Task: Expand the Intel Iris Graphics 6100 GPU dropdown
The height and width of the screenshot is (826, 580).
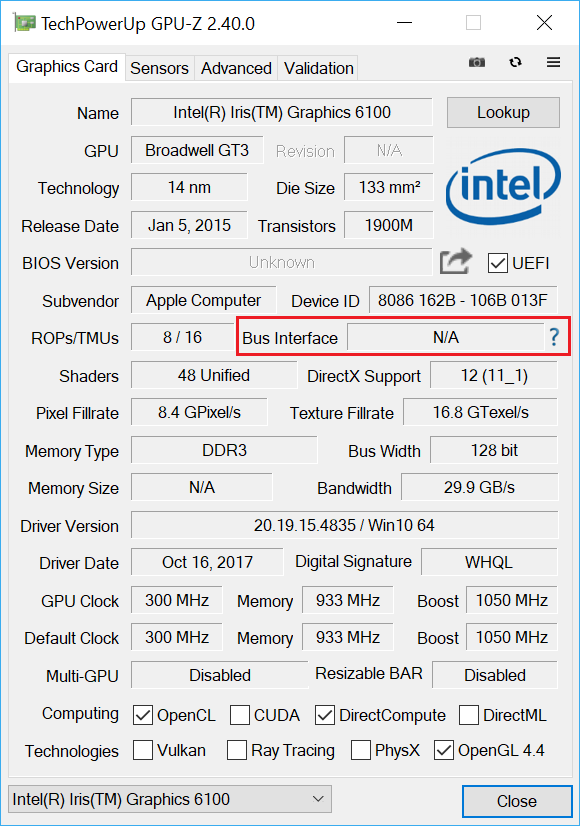Action: (x=170, y=799)
